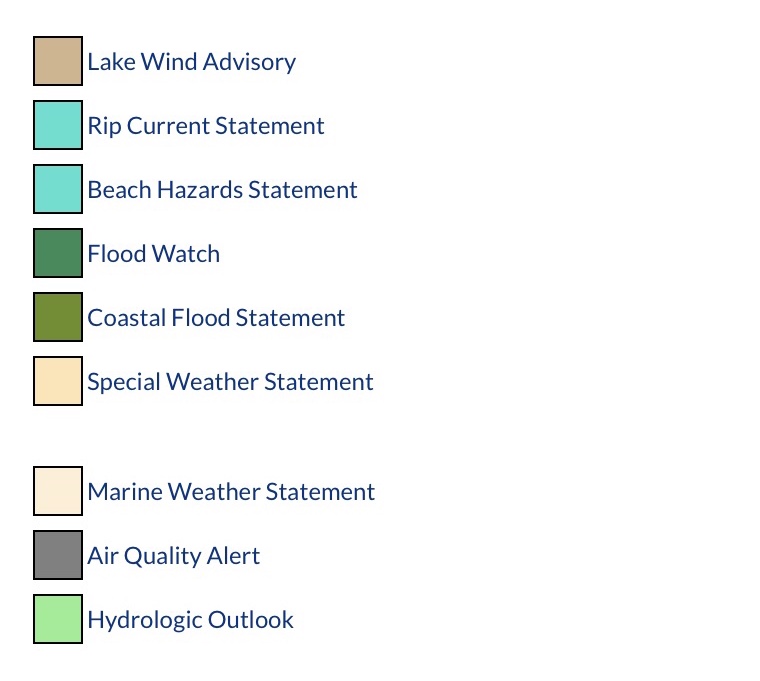Select the legend box next to Air Quality
This screenshot has height=681, width=760.
(x=58, y=555)
